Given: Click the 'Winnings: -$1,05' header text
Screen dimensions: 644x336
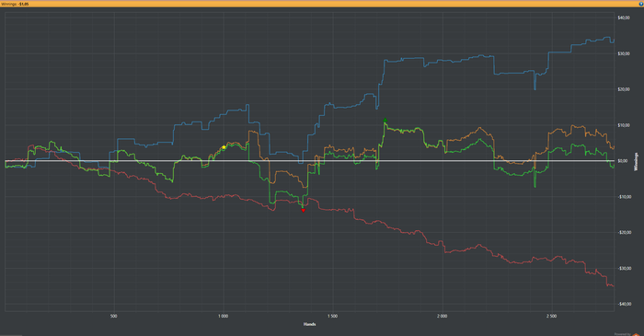Looking at the screenshot, I should click(16, 4).
